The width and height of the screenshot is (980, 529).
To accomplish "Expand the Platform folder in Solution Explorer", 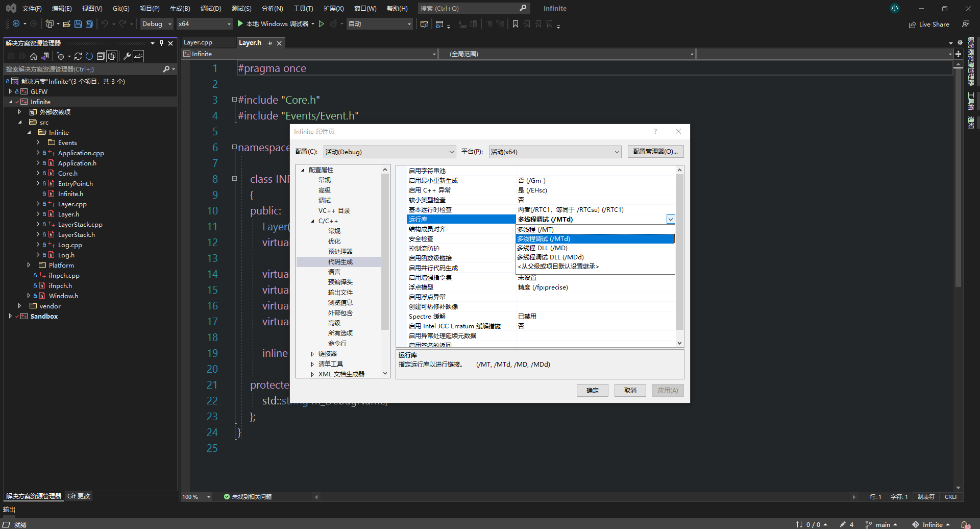I will click(x=29, y=265).
